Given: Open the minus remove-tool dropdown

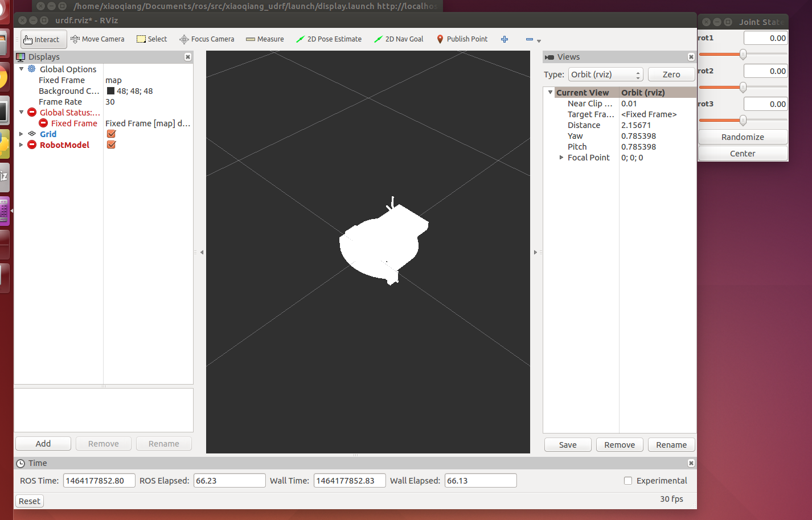Looking at the screenshot, I should click(533, 40).
